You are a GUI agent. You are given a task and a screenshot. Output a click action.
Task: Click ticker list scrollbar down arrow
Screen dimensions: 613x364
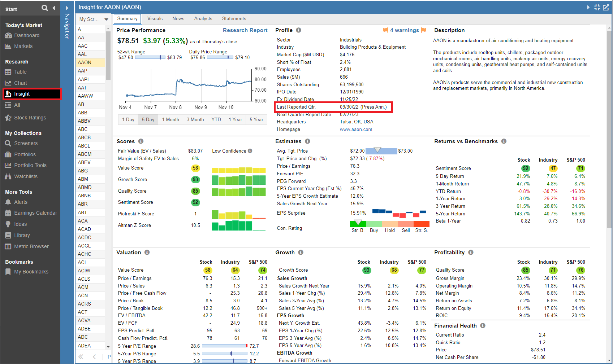(x=108, y=347)
